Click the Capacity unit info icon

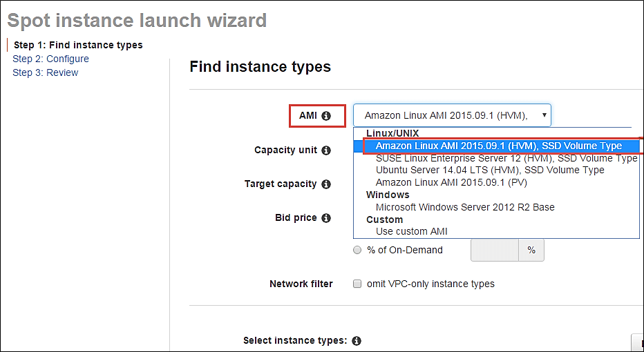click(x=326, y=150)
